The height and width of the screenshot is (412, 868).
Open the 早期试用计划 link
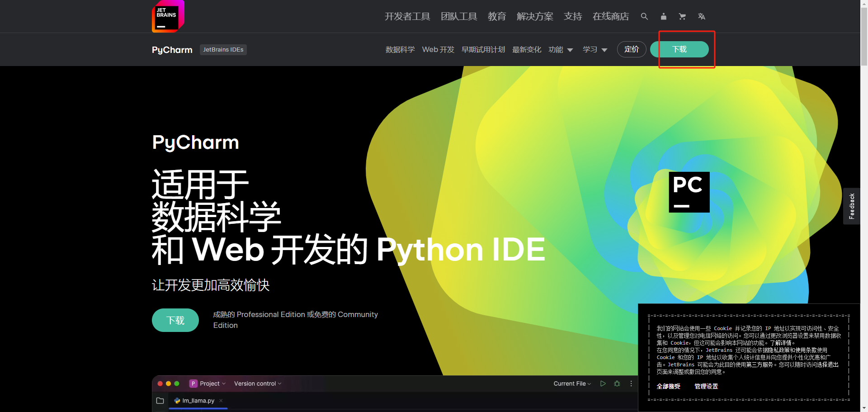pyautogui.click(x=483, y=50)
